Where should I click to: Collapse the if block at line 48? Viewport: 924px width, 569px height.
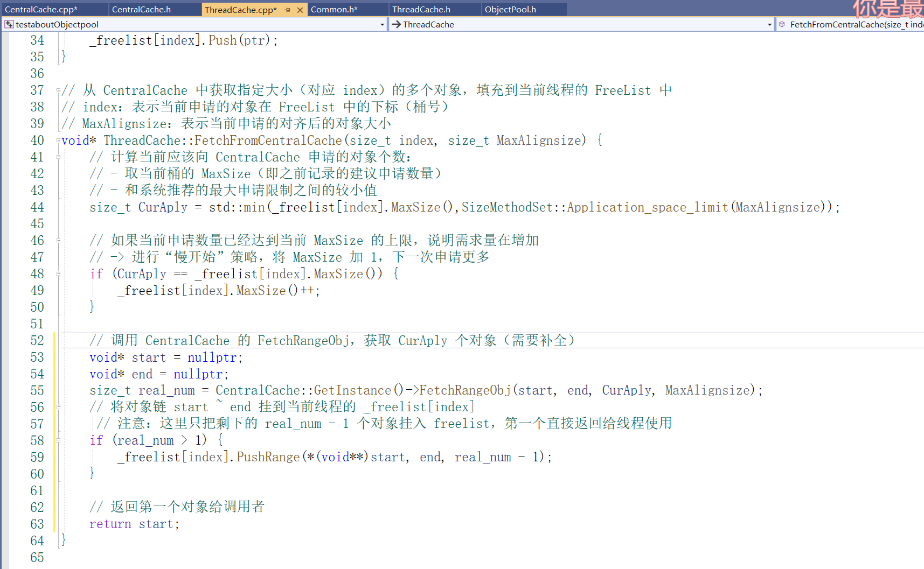click(58, 274)
